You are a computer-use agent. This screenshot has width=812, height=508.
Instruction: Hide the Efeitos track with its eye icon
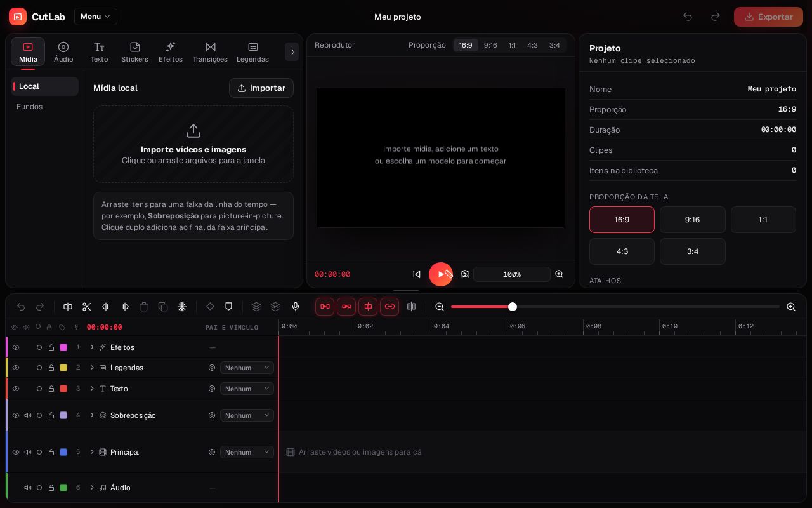point(16,347)
